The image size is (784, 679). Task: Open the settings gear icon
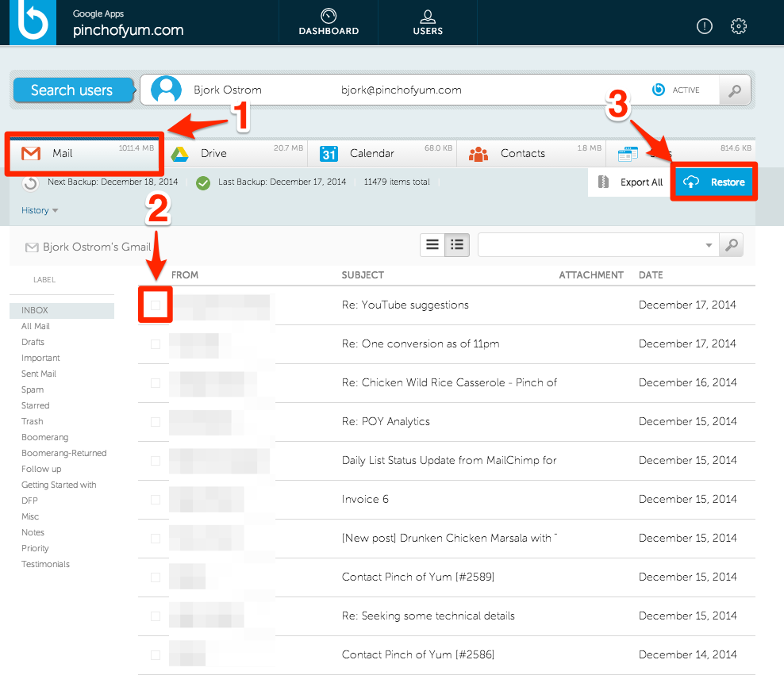point(738,26)
